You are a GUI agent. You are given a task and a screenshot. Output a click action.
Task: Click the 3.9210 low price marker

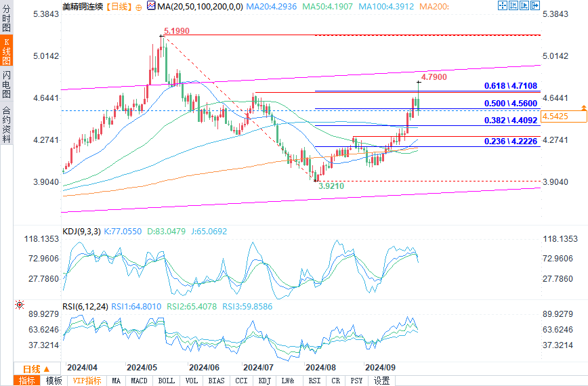click(331, 186)
